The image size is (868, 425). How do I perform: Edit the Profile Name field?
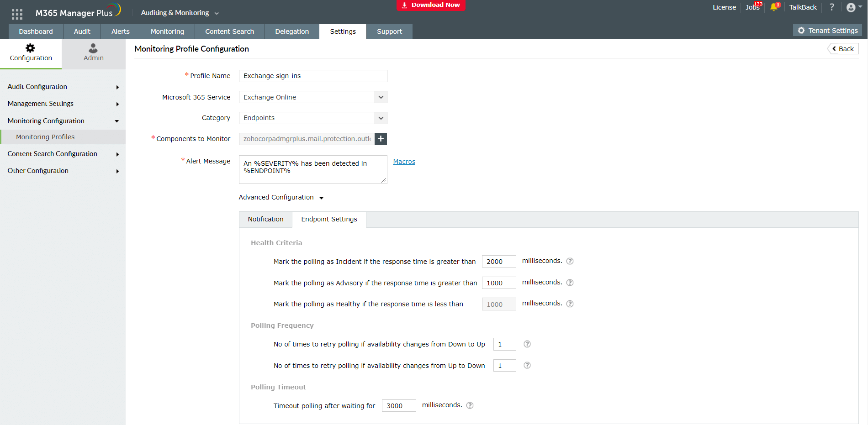point(313,76)
